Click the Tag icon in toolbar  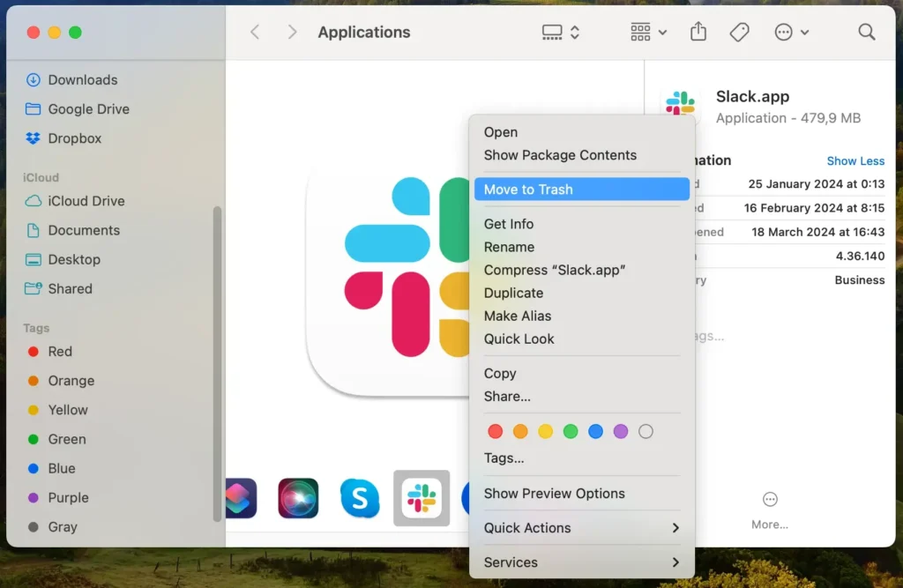[739, 33]
